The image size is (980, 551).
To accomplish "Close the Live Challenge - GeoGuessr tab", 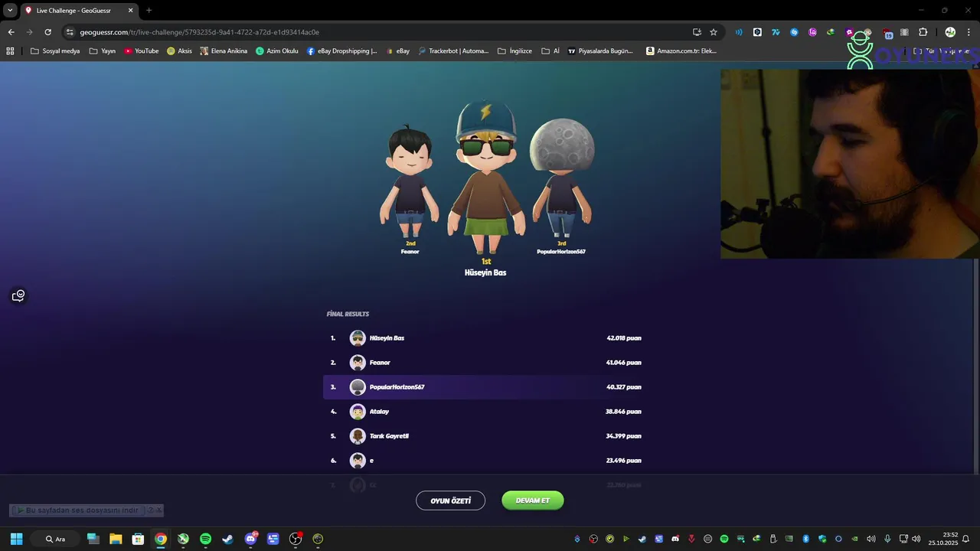I will tap(130, 10).
